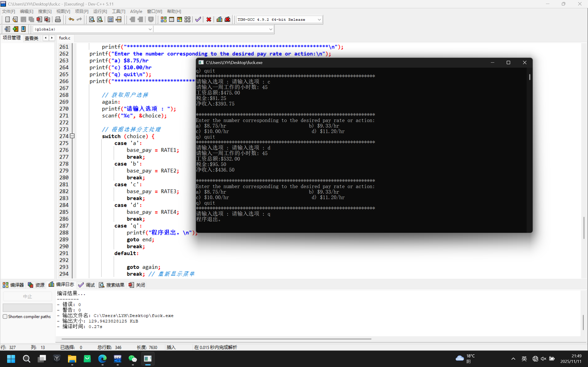
Task: Enable Shorten compiler paths checkbox
Action: pos(5,317)
